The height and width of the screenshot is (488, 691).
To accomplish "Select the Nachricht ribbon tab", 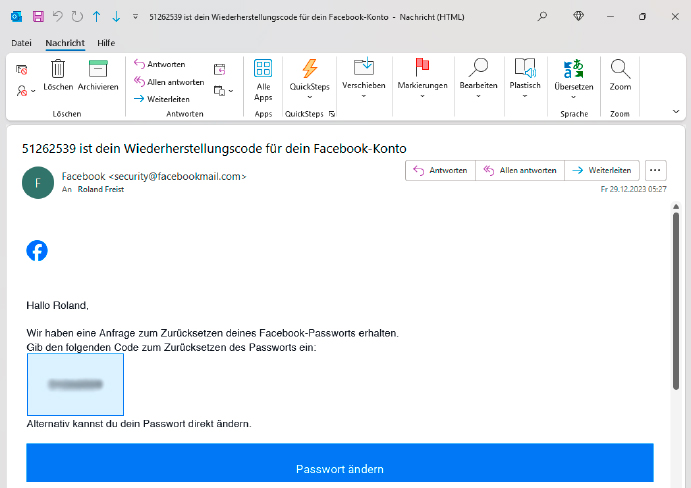I will tap(65, 43).
